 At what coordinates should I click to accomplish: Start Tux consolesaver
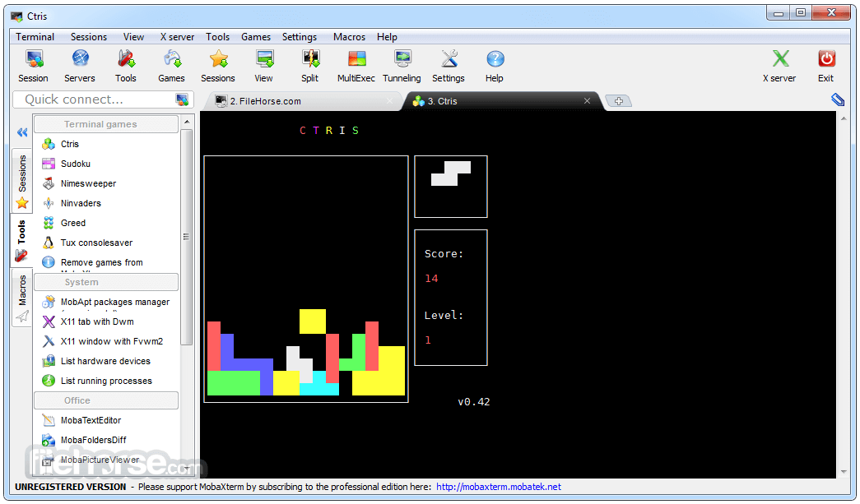[96, 243]
